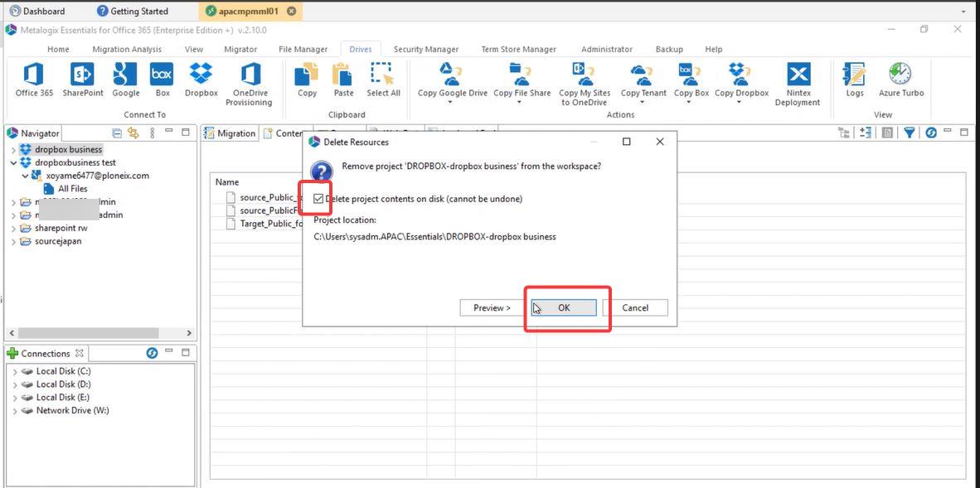Viewport: 980px width, 488px height.
Task: Expand Local Disk (C:) in Connections
Action: [14, 371]
